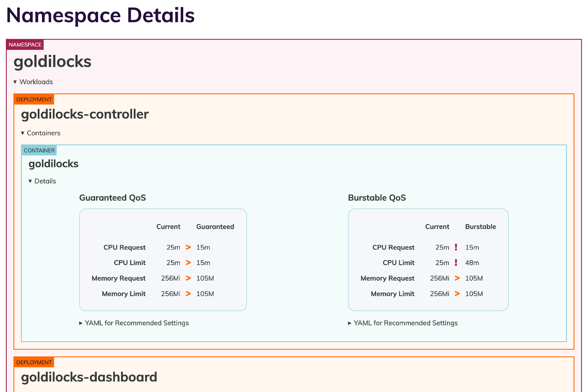Click the CPU Limit label in Guaranteed table
This screenshot has height=392, width=587.
point(130,263)
